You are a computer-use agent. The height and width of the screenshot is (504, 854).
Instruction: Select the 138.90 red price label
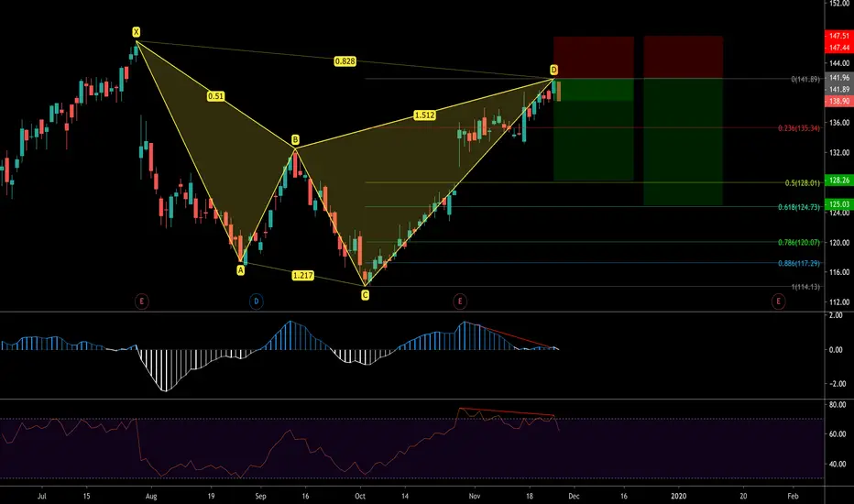tap(839, 101)
